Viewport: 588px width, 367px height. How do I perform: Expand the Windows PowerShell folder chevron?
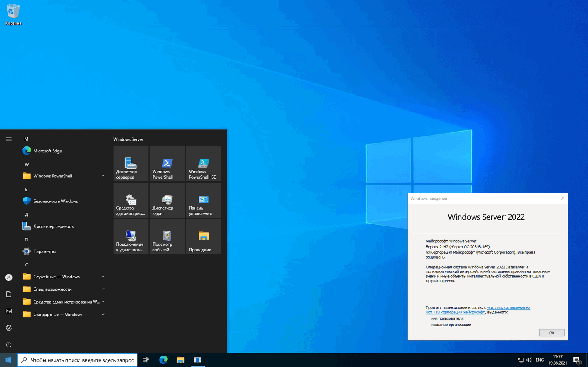point(103,176)
